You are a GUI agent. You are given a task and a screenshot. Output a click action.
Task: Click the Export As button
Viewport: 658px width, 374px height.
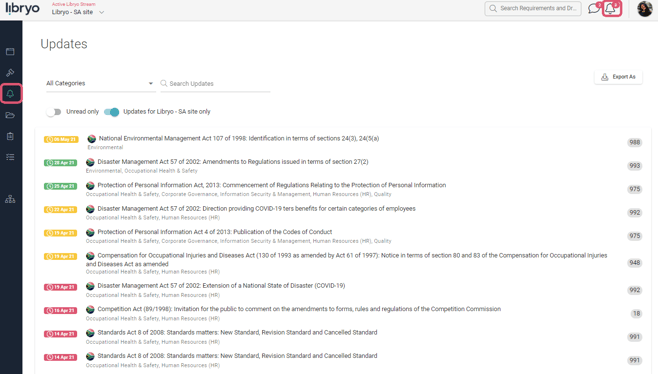pyautogui.click(x=618, y=77)
